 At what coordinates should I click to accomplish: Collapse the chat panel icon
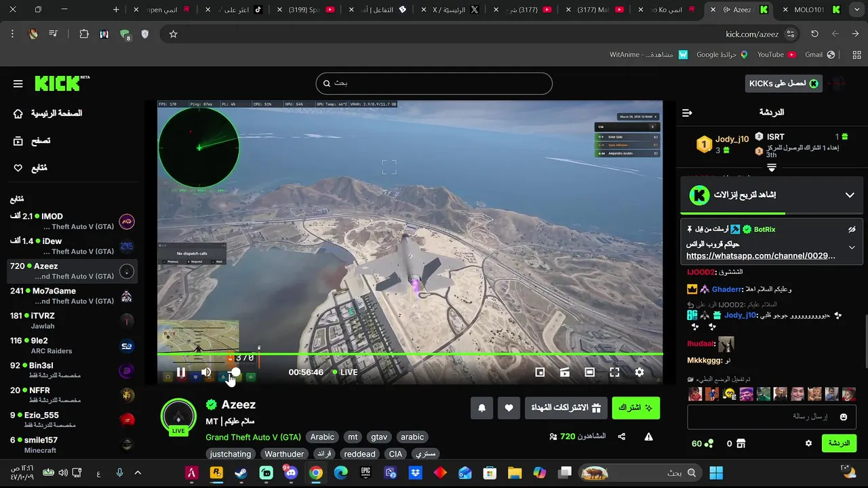687,113
